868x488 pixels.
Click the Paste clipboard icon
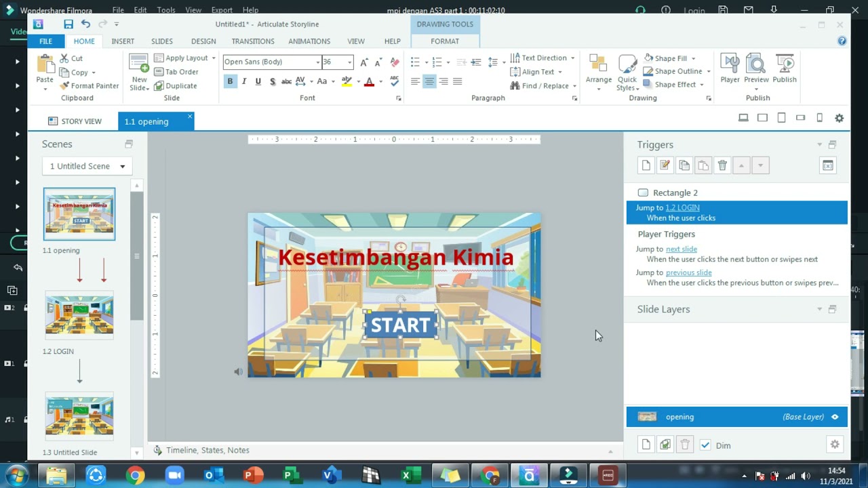point(45,64)
